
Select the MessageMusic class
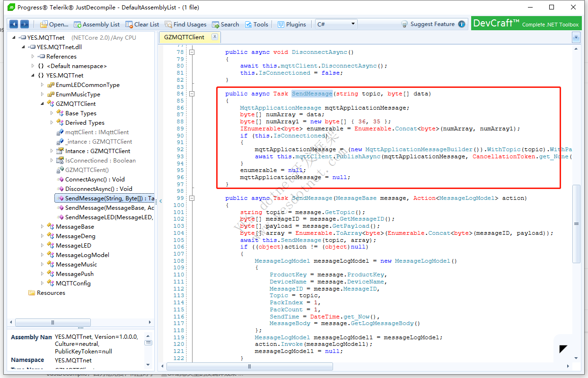coord(76,264)
